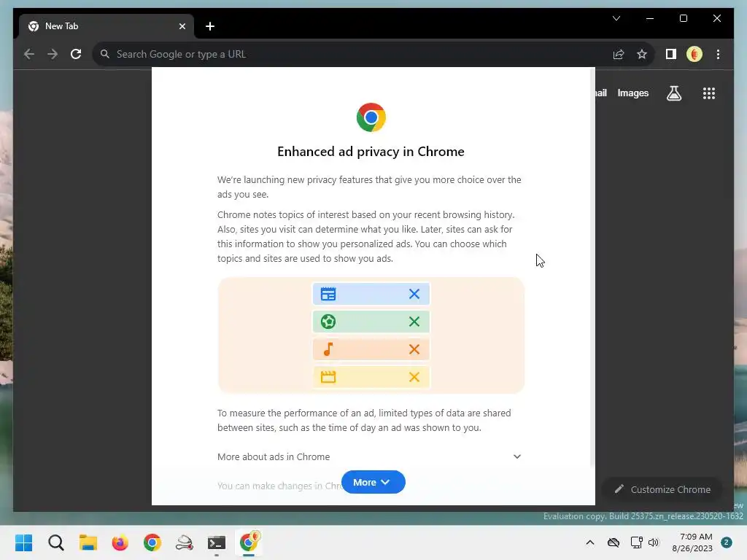Click the Enhanced ad privacy in Chrome heading

click(x=371, y=152)
